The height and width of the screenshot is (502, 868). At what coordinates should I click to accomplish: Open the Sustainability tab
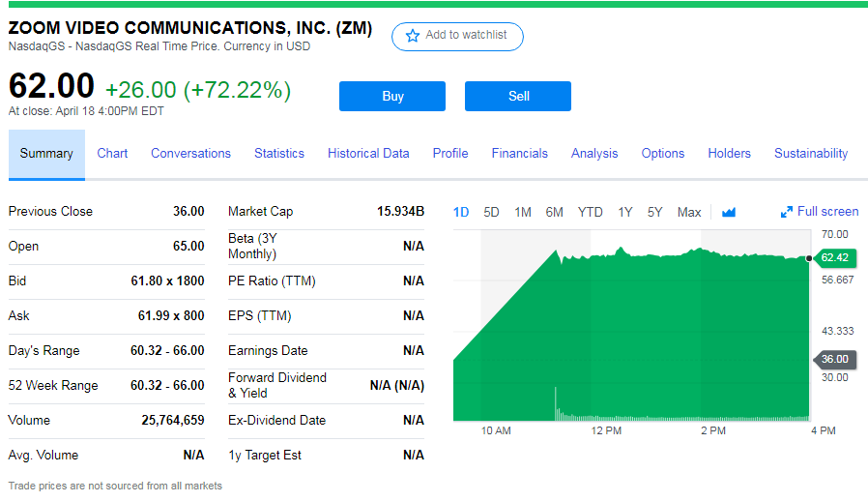point(811,154)
